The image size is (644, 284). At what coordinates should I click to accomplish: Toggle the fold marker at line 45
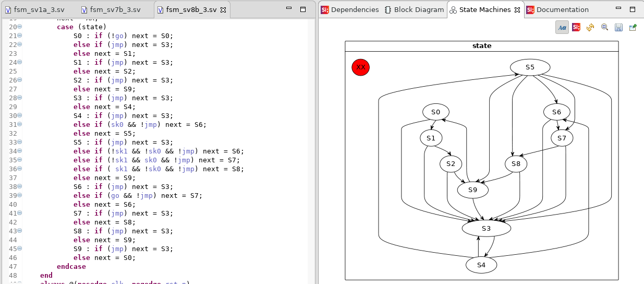pos(19,249)
